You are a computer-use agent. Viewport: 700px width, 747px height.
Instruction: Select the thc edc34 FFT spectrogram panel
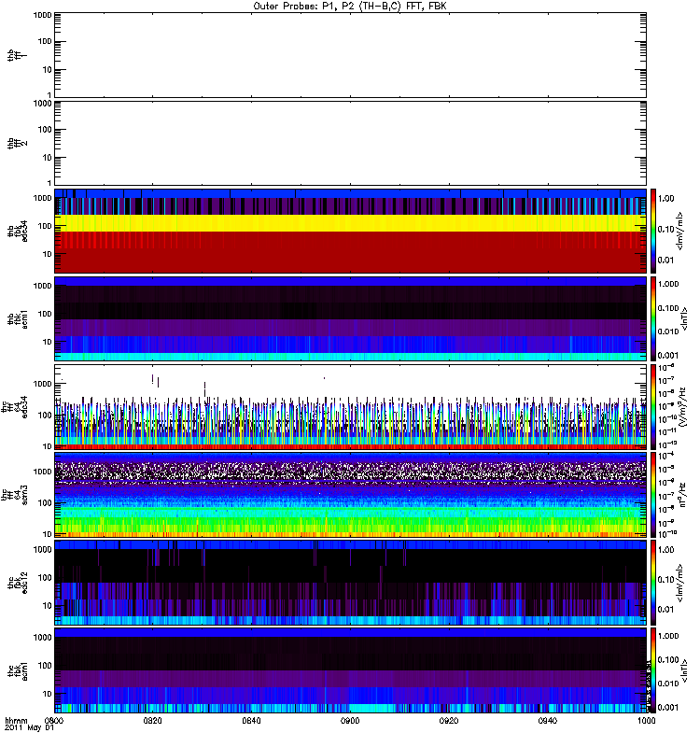[350, 406]
